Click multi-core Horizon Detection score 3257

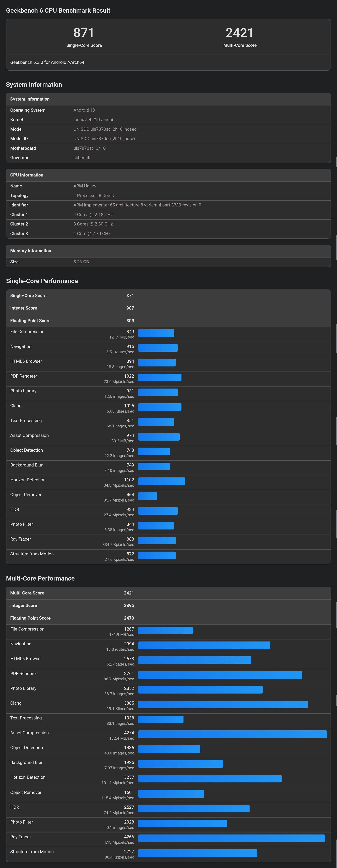coord(129,777)
